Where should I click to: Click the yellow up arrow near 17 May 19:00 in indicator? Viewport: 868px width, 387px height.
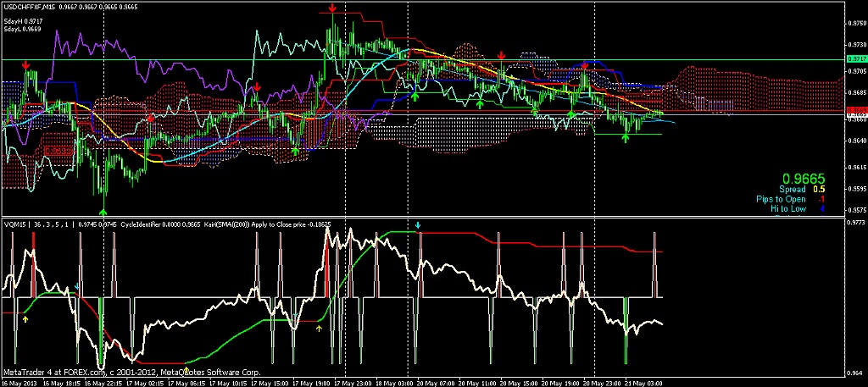click(x=319, y=329)
